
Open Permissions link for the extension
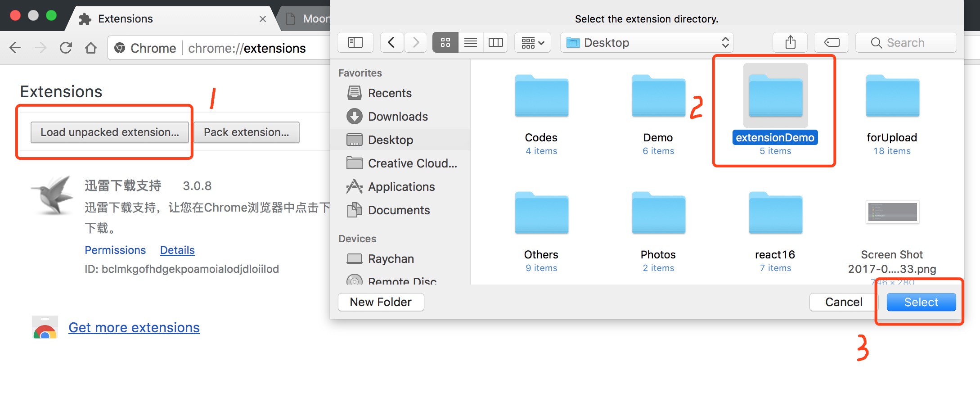click(115, 250)
